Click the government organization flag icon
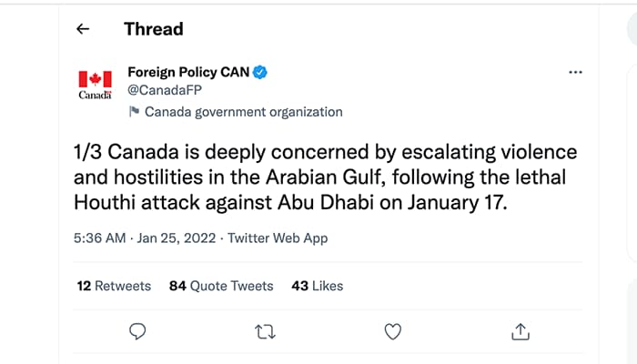The width and height of the screenshot is (637, 364). tap(134, 111)
